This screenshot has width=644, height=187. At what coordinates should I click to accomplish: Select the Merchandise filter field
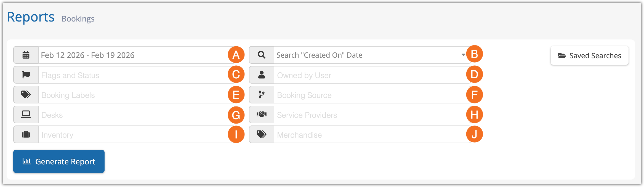pyautogui.click(x=370, y=135)
